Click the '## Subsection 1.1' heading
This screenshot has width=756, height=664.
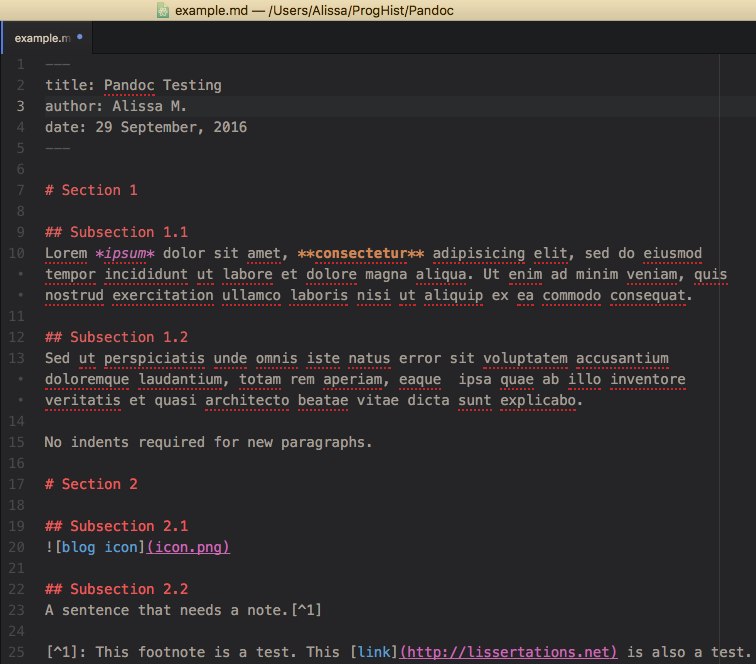point(116,232)
